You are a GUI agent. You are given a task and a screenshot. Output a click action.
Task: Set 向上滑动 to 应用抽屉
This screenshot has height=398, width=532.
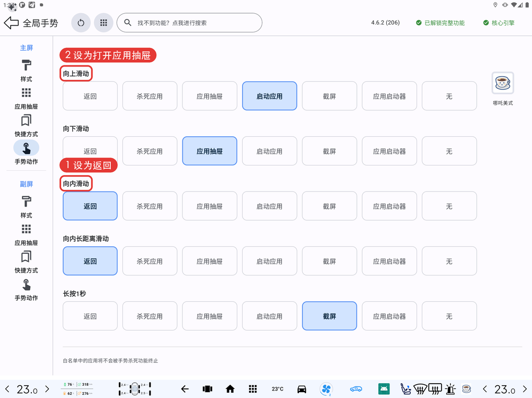tap(210, 96)
